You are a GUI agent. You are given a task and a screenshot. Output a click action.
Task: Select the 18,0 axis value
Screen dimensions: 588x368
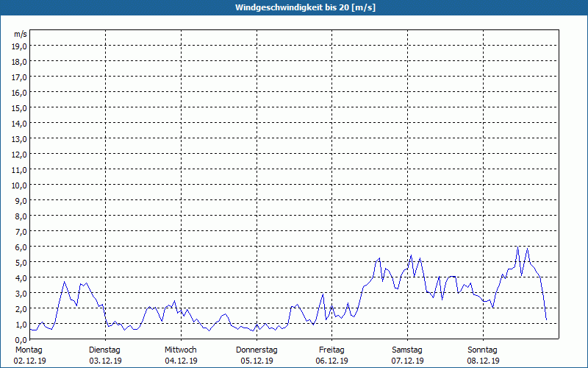point(19,62)
